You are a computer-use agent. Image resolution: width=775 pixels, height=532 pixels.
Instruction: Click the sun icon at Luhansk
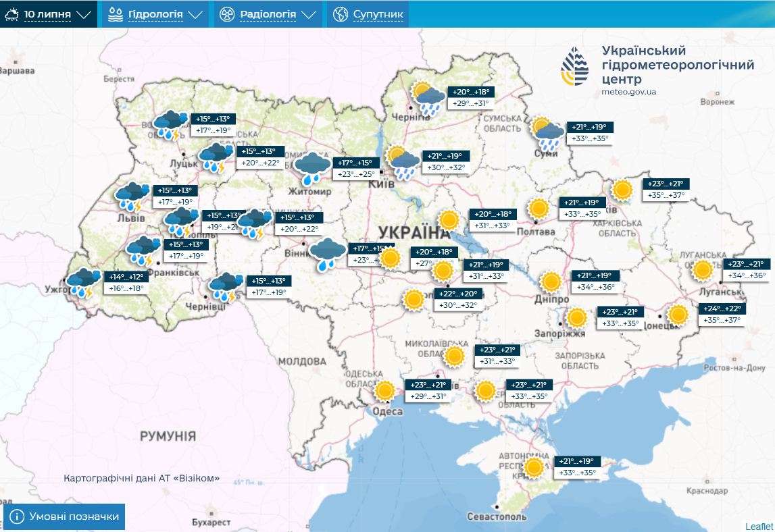pos(703,271)
